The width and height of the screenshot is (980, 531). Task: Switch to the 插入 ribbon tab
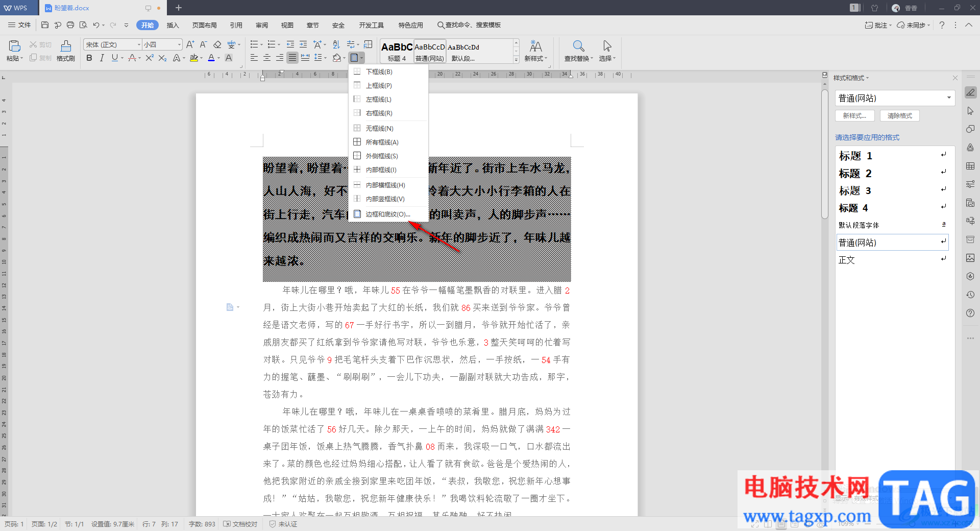pos(173,25)
